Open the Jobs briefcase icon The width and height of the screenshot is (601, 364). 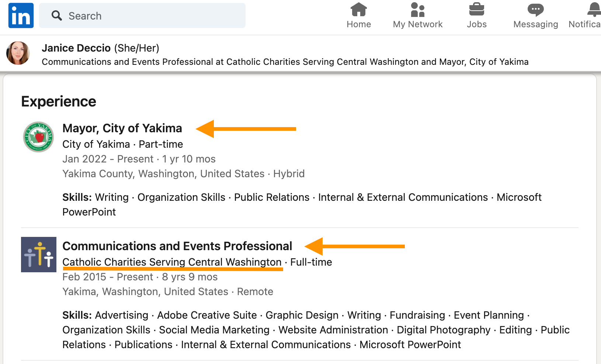click(x=476, y=10)
